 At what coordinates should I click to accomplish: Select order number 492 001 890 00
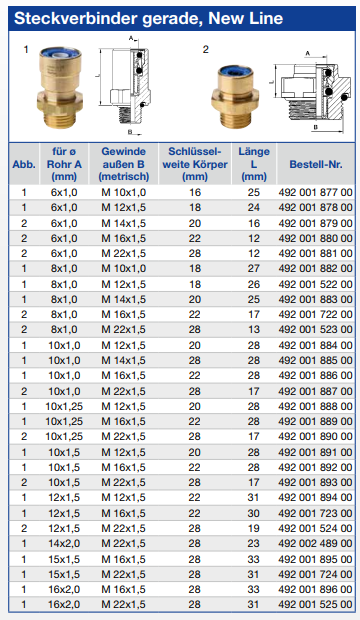[x=315, y=437]
